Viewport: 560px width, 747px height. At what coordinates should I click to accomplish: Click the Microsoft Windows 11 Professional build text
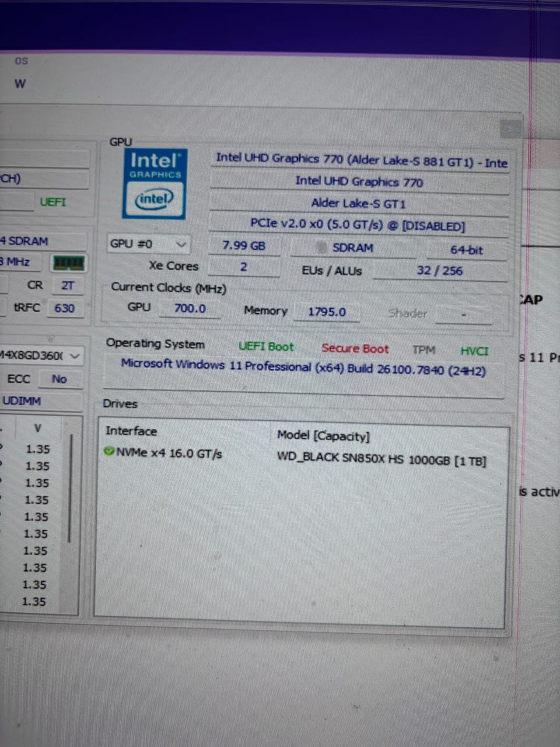pos(303,368)
